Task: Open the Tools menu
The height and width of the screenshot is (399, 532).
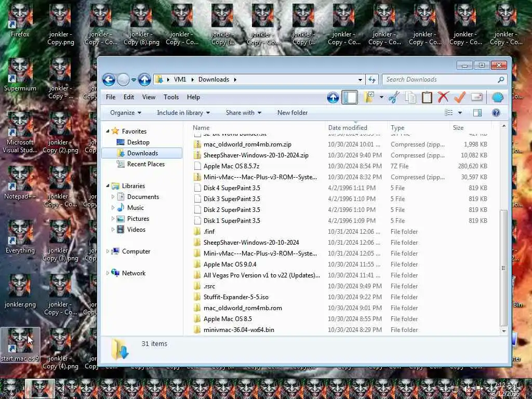Action: [x=171, y=97]
